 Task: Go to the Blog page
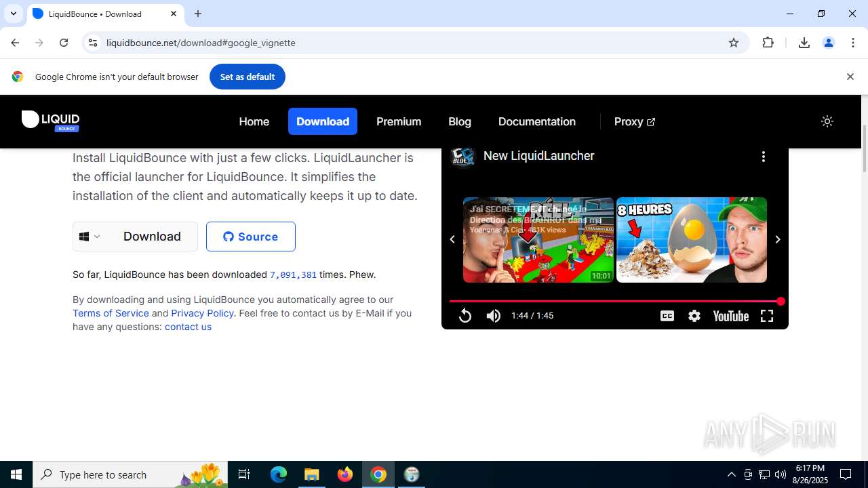(460, 121)
